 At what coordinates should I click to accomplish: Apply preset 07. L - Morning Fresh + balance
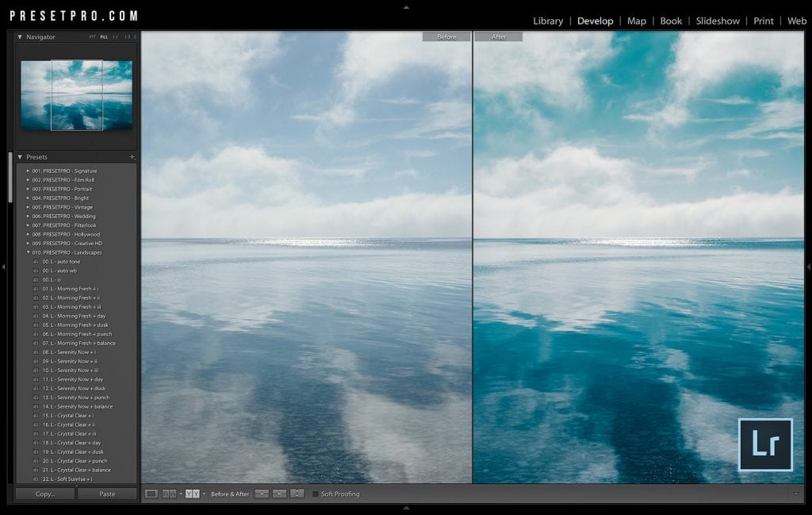79,343
